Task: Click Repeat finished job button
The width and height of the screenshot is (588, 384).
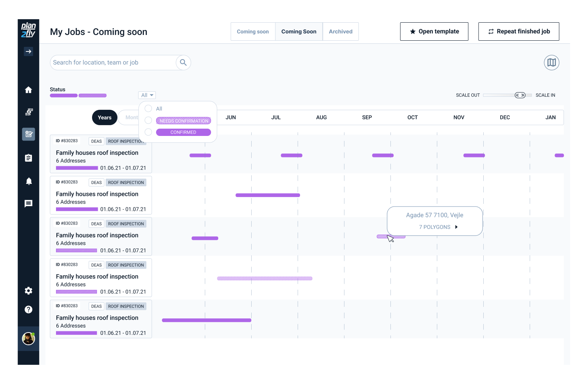Action: [x=519, y=31]
